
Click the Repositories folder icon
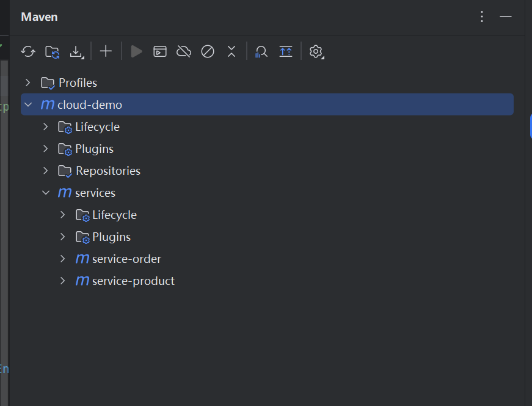[65, 171]
